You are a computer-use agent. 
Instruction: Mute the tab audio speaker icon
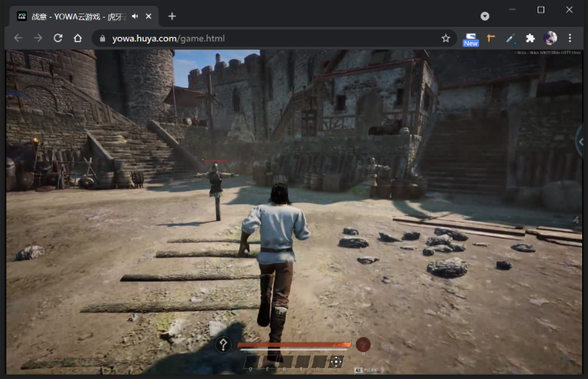pyautogui.click(x=135, y=16)
